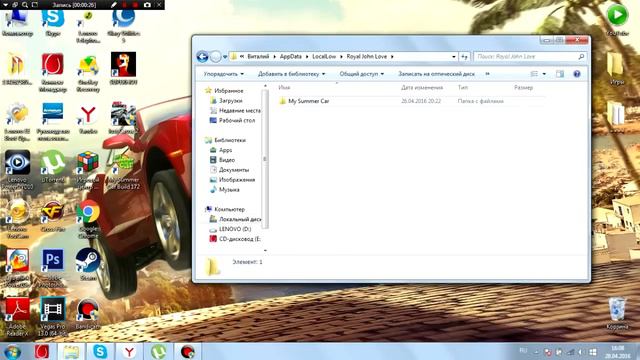The image size is (640, 360).
Task: Click the Игры folder on desktop
Action: point(616,69)
